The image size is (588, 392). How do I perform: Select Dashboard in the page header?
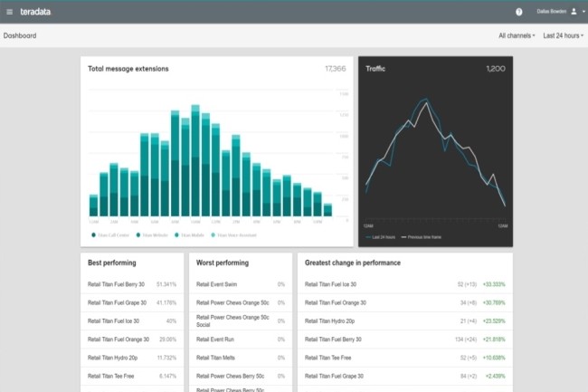(20, 35)
